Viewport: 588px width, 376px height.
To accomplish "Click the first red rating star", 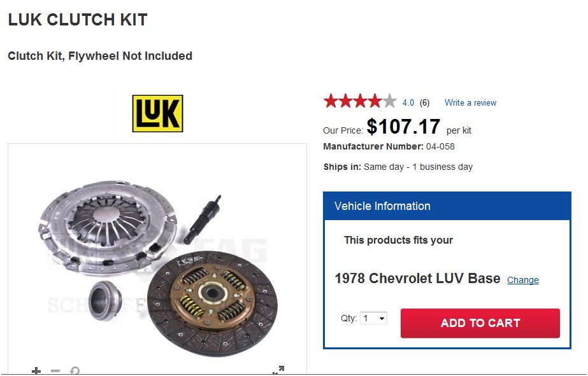I will coord(331,101).
